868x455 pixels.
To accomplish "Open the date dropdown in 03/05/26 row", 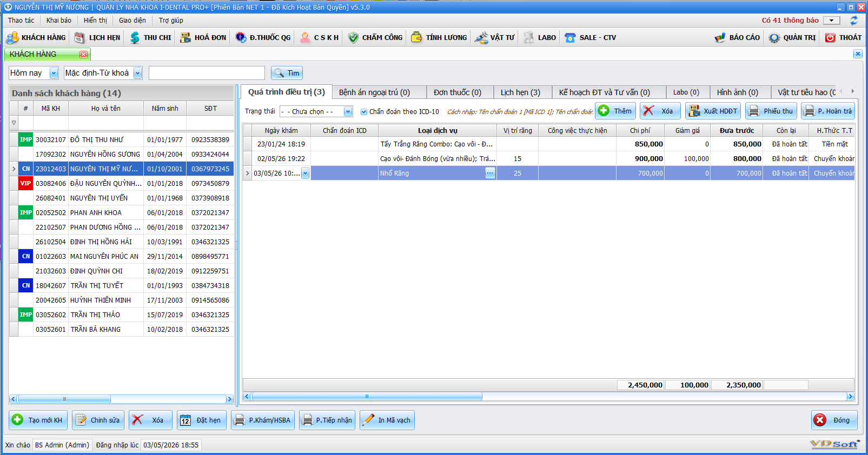I will pos(305,173).
